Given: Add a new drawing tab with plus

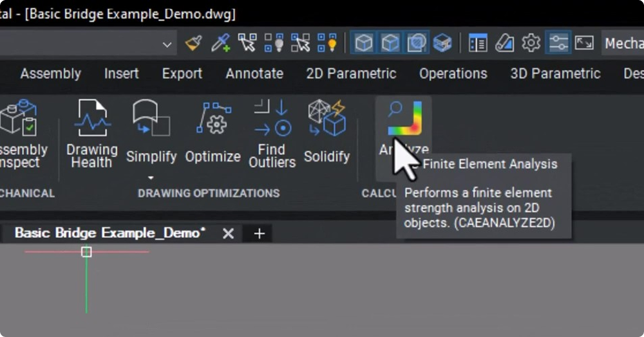Looking at the screenshot, I should coord(259,233).
